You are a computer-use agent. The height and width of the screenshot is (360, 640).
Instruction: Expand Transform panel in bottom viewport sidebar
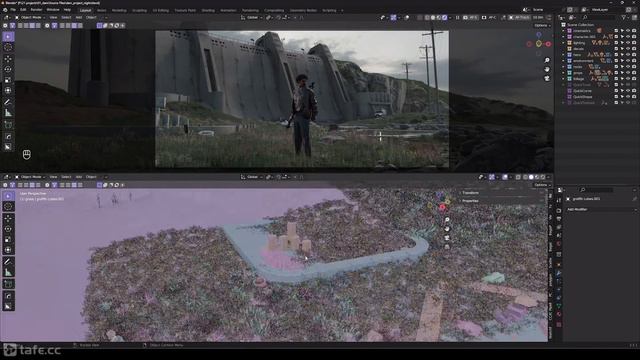470,193
